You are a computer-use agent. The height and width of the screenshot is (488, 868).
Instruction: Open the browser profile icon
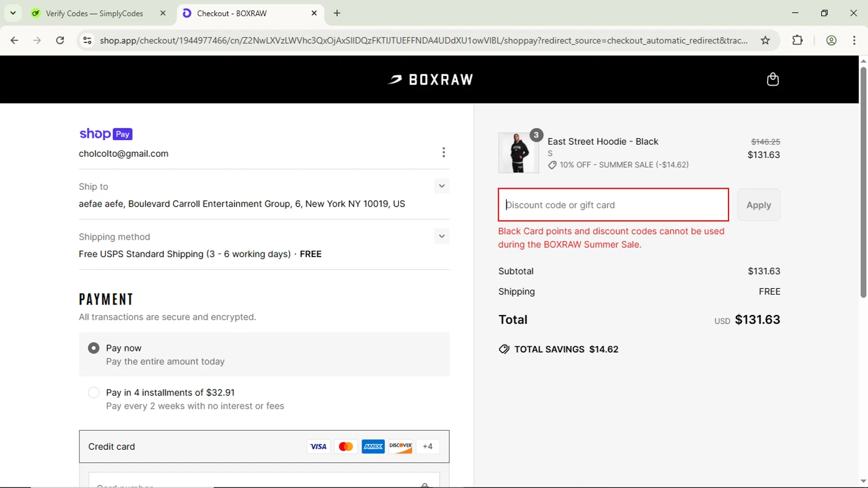click(x=832, y=40)
